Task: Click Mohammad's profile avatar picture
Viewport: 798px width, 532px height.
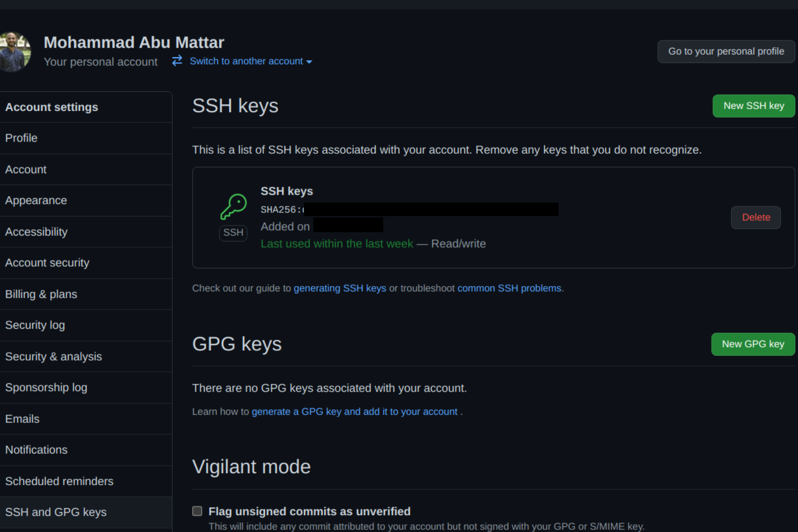Action: pyautogui.click(x=14, y=51)
